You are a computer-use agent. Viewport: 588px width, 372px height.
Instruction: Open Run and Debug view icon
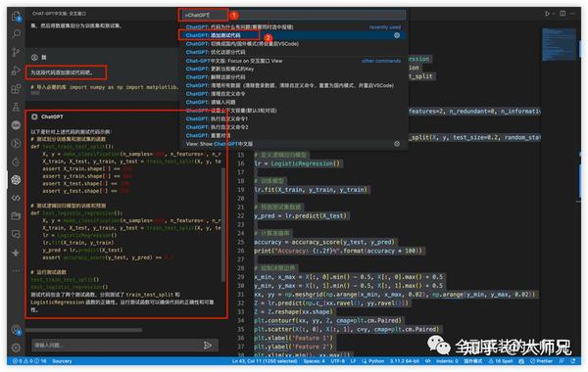click(x=16, y=70)
